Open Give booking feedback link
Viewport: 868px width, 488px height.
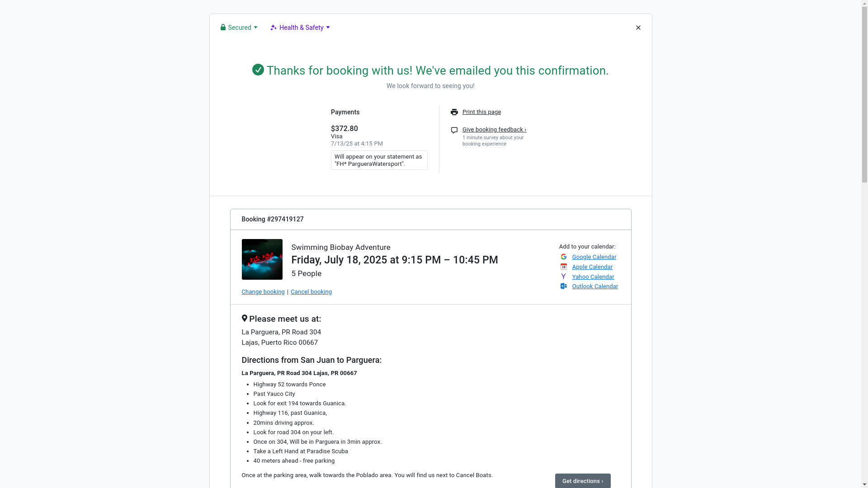[x=494, y=130]
